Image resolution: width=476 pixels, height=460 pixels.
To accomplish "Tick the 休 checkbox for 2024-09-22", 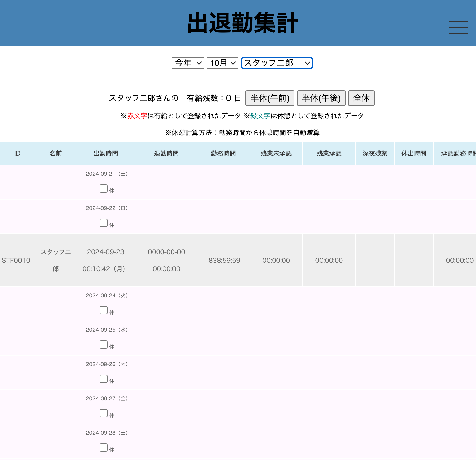I will point(104,223).
